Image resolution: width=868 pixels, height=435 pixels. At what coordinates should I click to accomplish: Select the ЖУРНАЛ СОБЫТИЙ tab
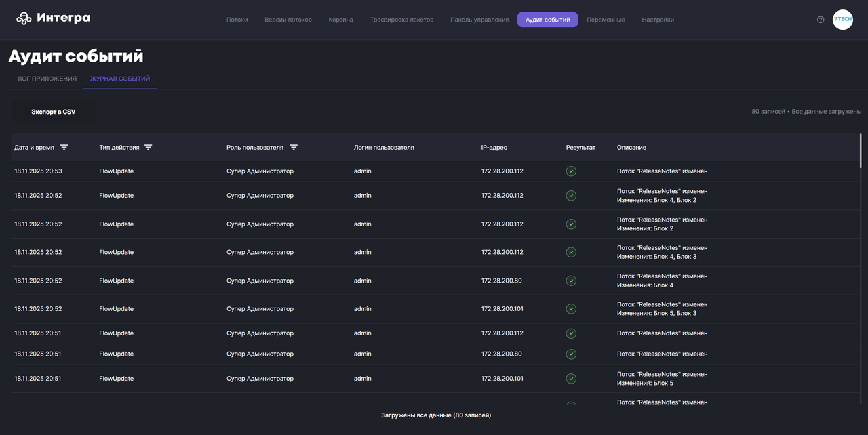click(120, 79)
